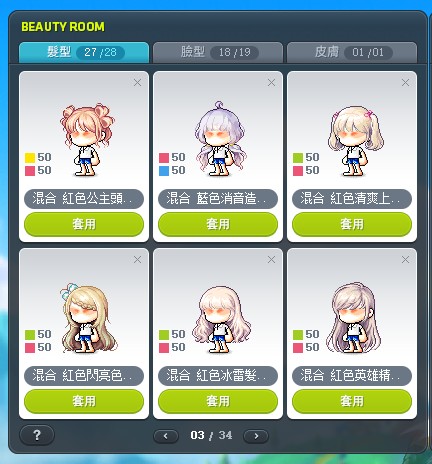432x464 pixels.
Task: Remove the pink bun hairstyle card
Action: (x=137, y=83)
